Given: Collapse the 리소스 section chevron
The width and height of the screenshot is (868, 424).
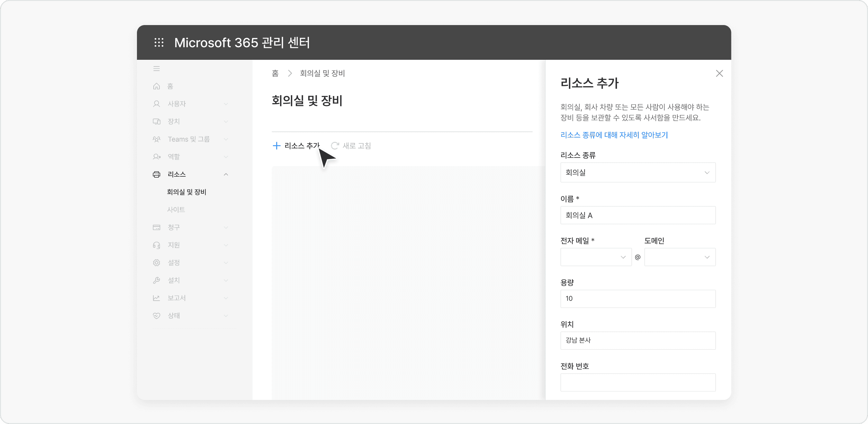Looking at the screenshot, I should pos(226,174).
